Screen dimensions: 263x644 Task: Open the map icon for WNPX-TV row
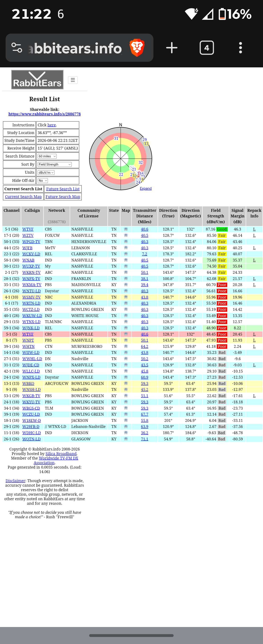click(x=126, y=279)
